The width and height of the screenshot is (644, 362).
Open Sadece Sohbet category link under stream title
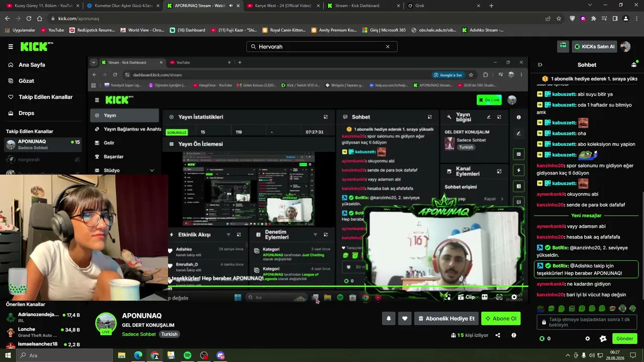140,334
